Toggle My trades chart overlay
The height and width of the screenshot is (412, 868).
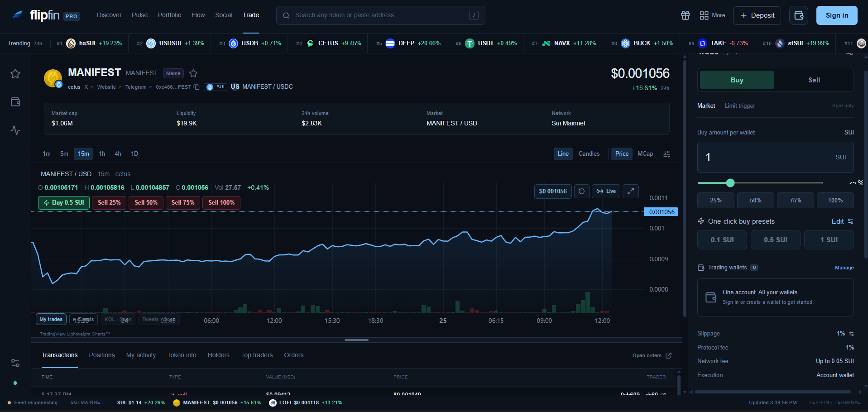51,319
